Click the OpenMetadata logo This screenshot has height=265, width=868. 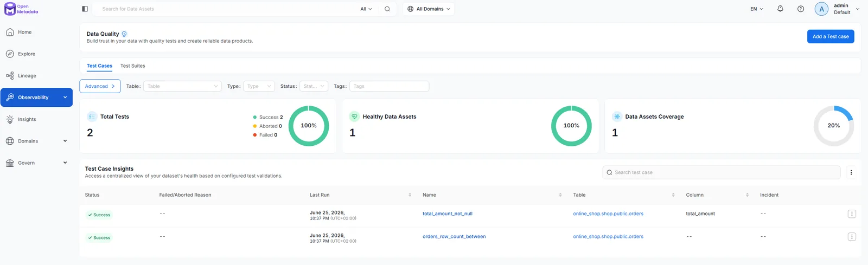point(21,9)
